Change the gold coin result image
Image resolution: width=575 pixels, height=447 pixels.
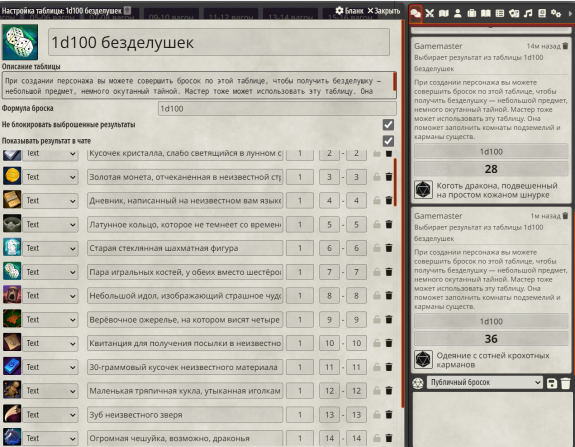click(12, 176)
